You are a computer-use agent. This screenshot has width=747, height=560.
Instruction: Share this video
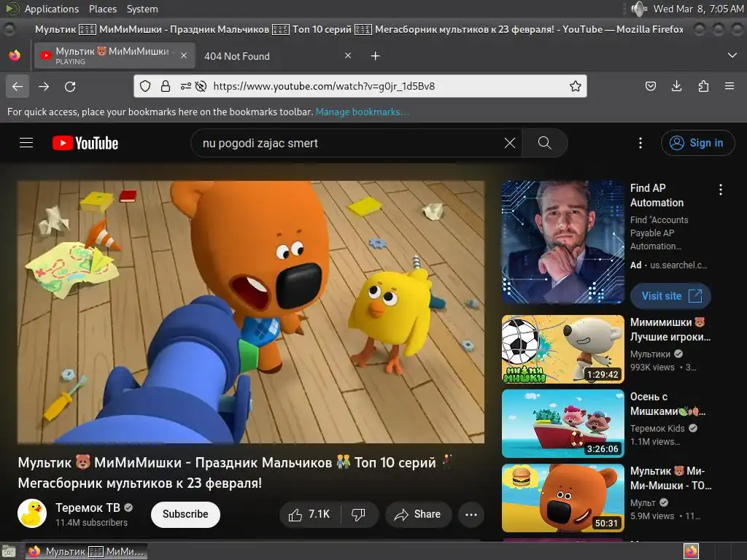[418, 514]
